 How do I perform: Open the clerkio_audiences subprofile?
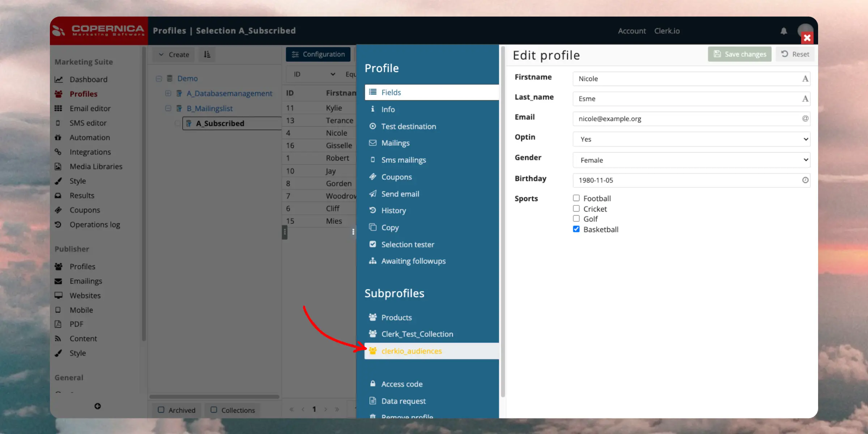(411, 351)
